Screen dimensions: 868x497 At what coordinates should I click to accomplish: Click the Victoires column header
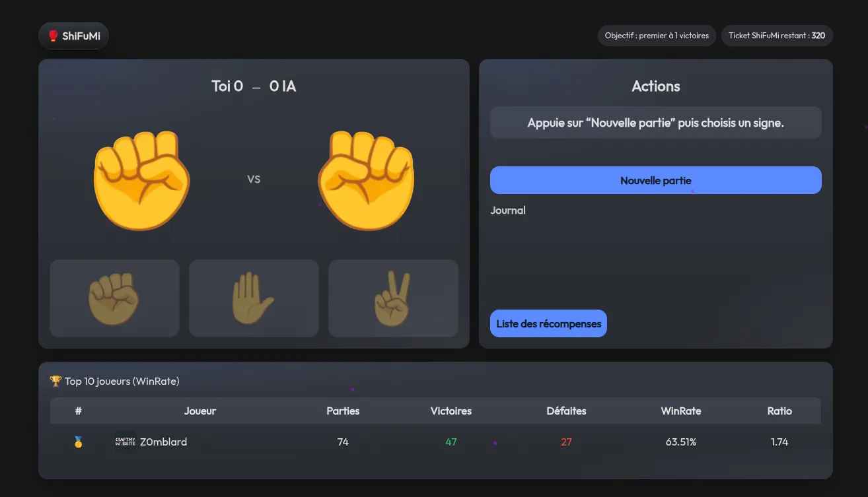[x=451, y=411]
